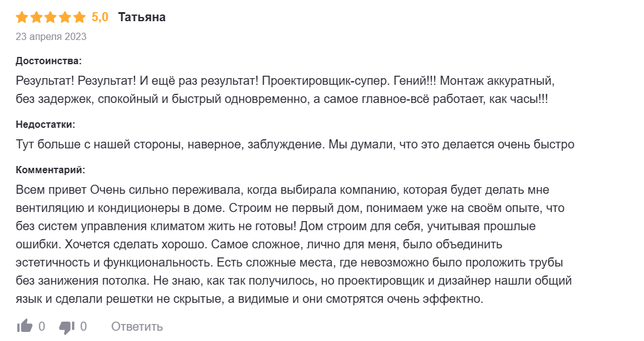The image size is (644, 341).
Task: Click the Комментарий heading
Action: [50, 170]
